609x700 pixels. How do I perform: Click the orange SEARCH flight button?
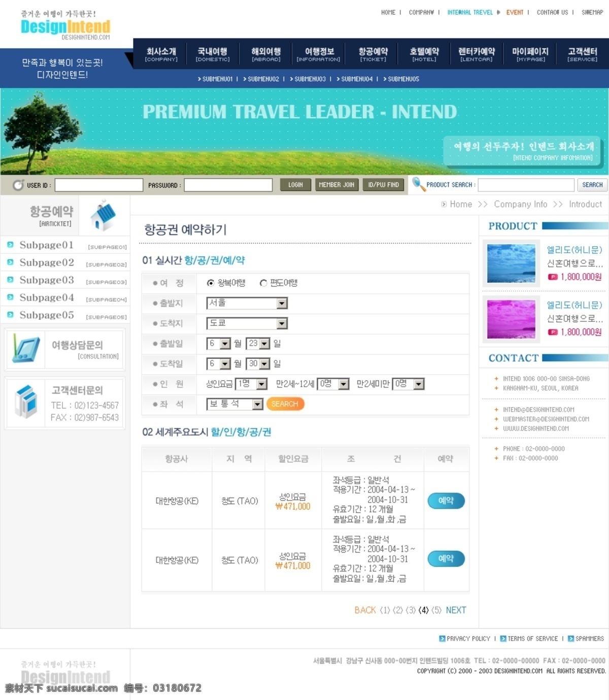point(285,404)
